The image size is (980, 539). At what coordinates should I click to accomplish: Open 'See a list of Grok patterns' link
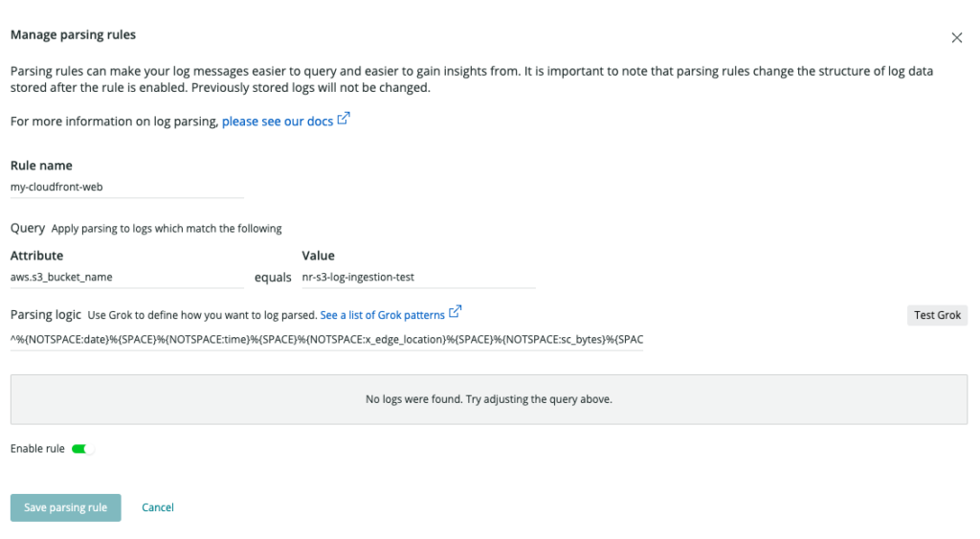pyautogui.click(x=383, y=315)
